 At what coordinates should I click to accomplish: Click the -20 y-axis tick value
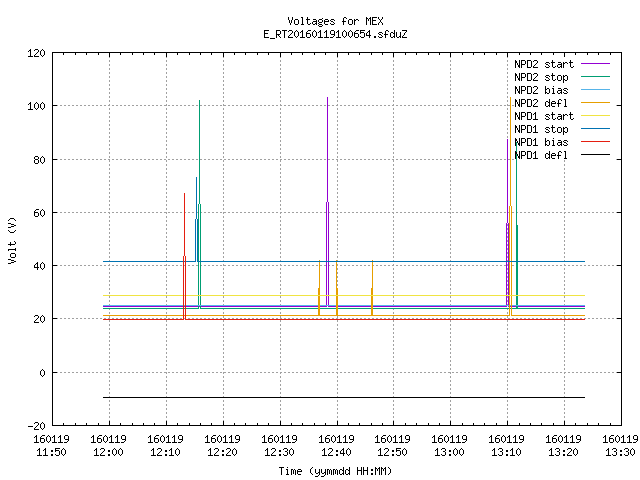pyautogui.click(x=36, y=426)
